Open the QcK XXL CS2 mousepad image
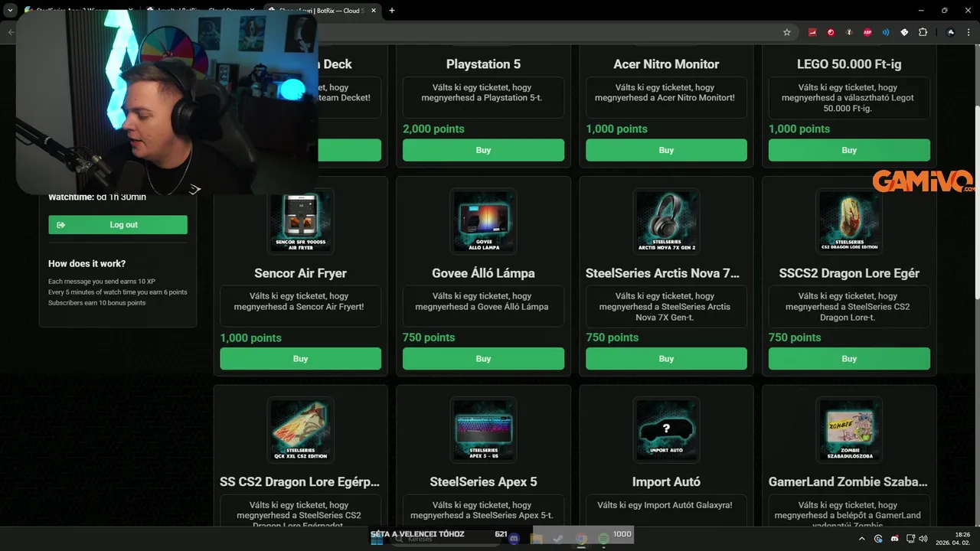The image size is (980, 551). (300, 430)
